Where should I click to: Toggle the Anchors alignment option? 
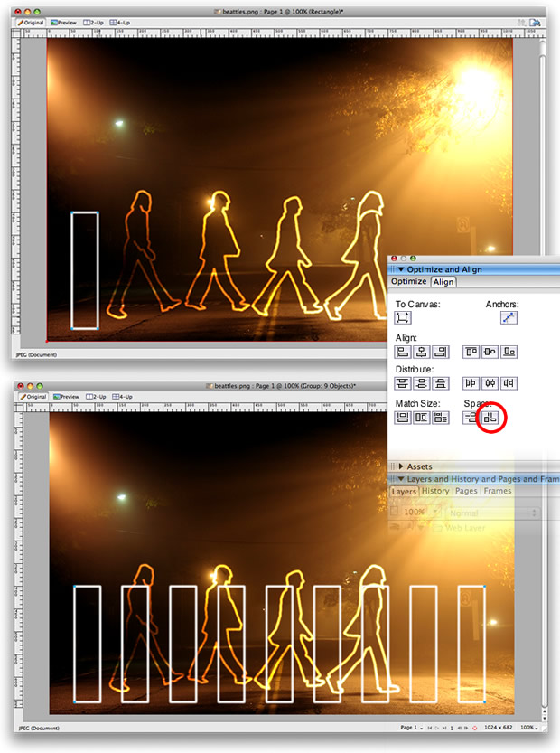(509, 317)
